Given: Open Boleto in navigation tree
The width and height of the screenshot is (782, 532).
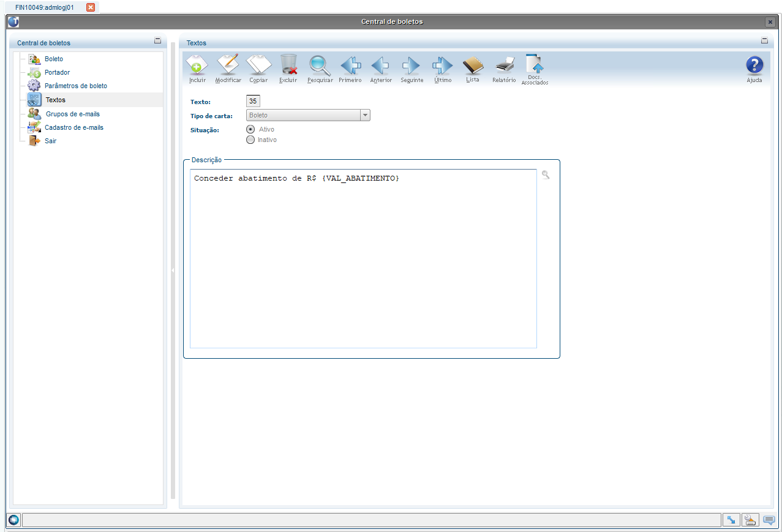Looking at the screenshot, I should coord(54,59).
